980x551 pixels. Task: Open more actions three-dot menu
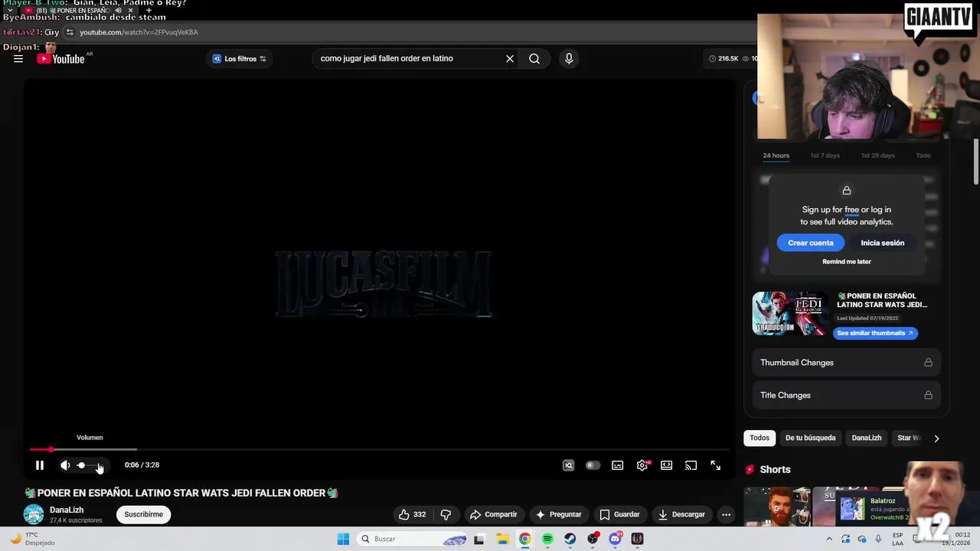(727, 514)
